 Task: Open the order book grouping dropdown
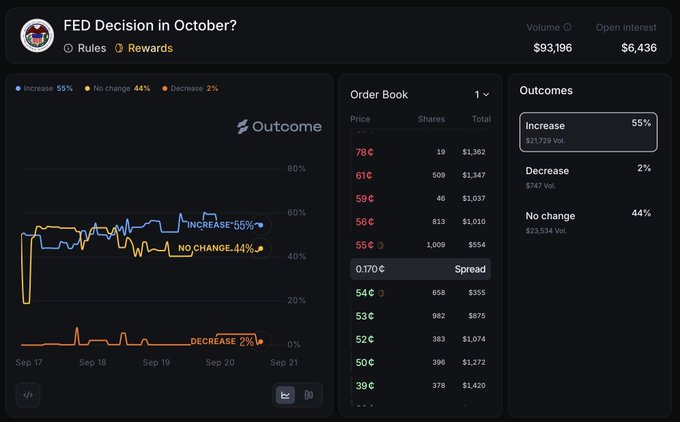click(482, 95)
